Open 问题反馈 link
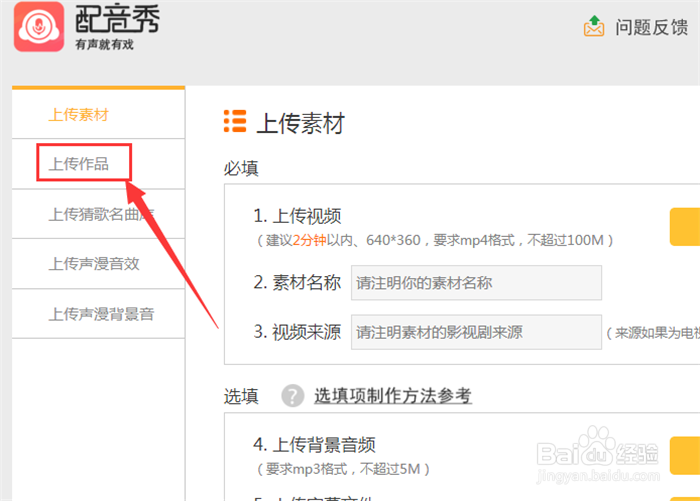This screenshot has height=501, width=700. (x=652, y=27)
